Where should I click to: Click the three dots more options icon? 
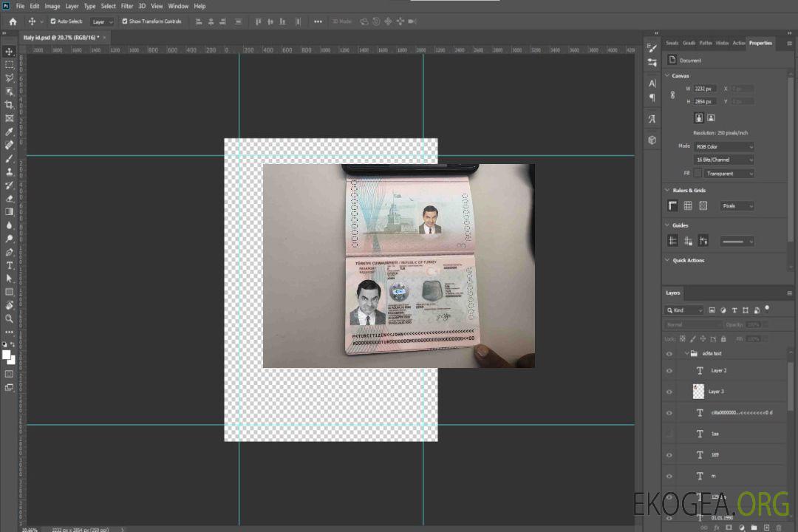coord(318,21)
